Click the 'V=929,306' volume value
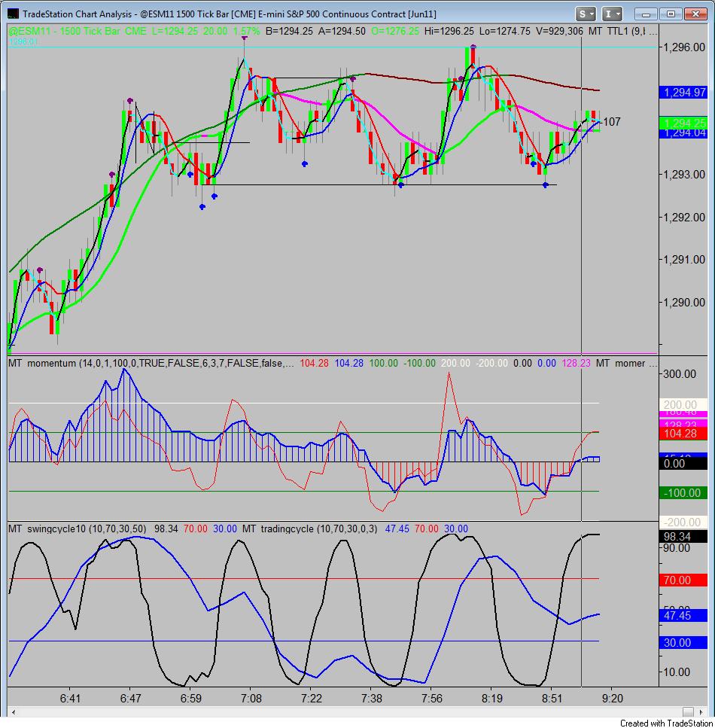Viewport: 715px width, 728px height. tap(559, 31)
